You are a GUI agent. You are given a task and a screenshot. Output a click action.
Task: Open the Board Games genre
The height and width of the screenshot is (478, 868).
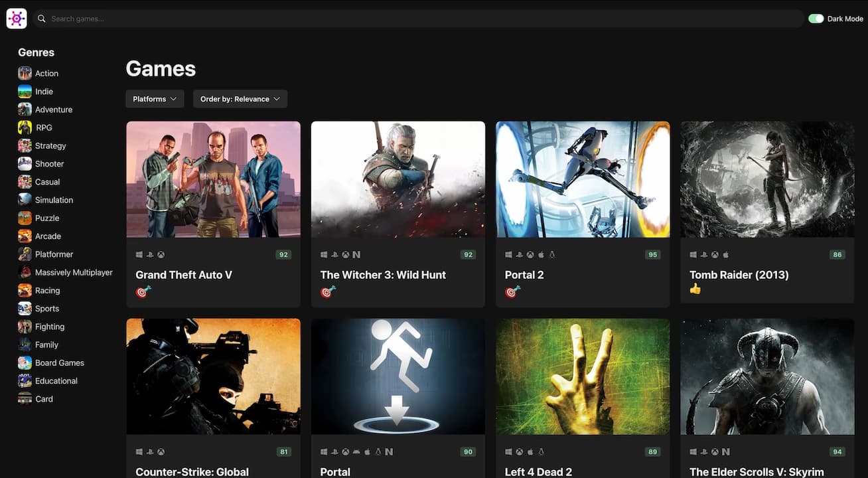point(60,363)
